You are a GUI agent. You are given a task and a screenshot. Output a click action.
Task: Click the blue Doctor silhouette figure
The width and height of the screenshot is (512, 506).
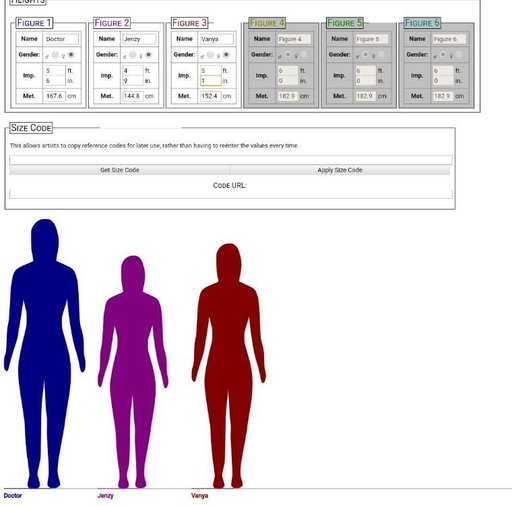click(44, 353)
